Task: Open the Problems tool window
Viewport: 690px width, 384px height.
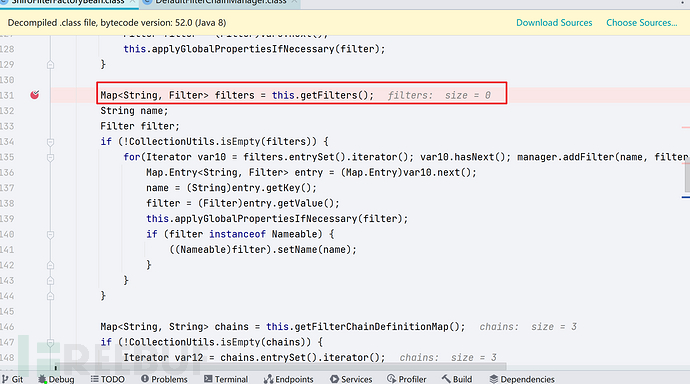Action: tap(164, 379)
